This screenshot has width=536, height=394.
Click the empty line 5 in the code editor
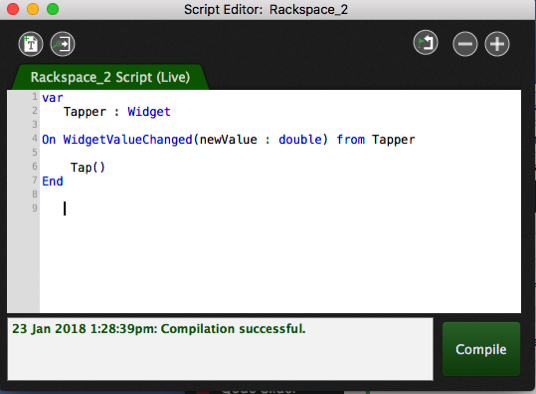(280, 153)
